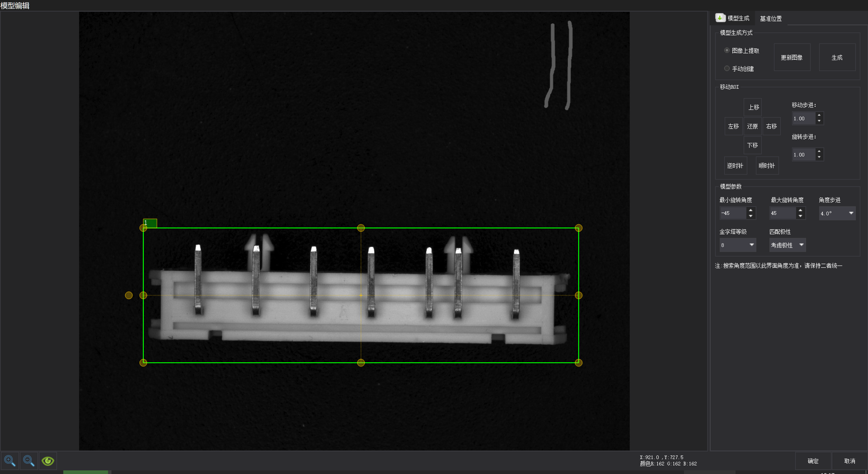
Task: Click the ROI rotation handle left of box
Action: click(x=129, y=295)
